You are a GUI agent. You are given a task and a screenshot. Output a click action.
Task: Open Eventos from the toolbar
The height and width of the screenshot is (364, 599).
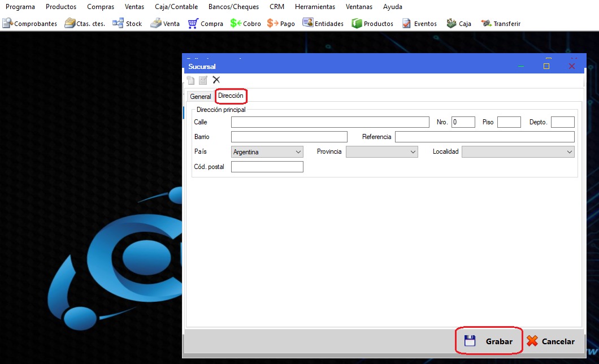(419, 24)
